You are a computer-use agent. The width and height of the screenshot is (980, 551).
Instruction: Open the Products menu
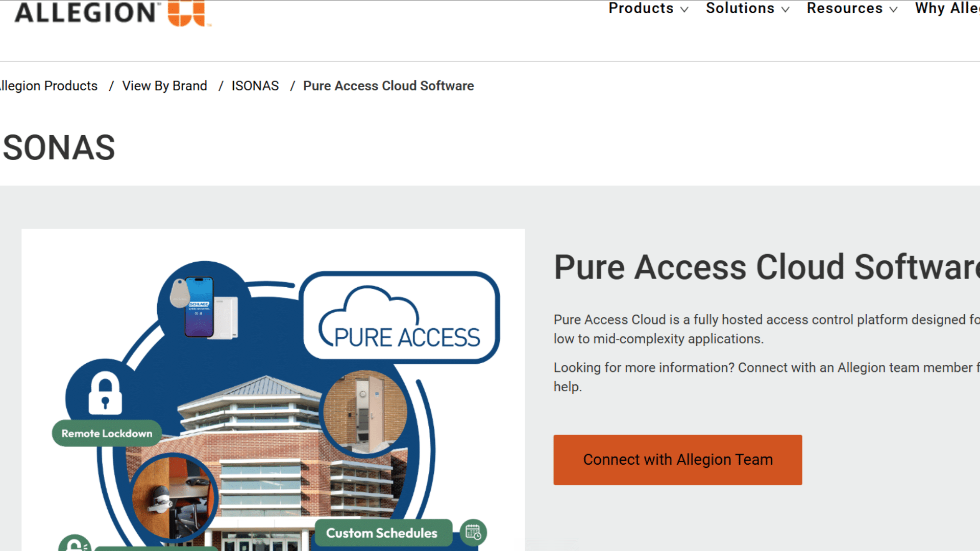641,8
